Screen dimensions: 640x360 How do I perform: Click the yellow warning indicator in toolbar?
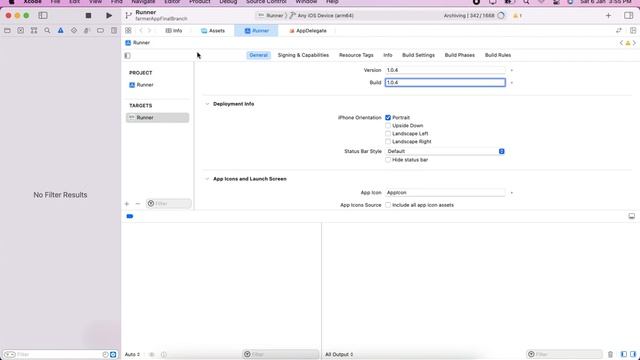pos(517,16)
